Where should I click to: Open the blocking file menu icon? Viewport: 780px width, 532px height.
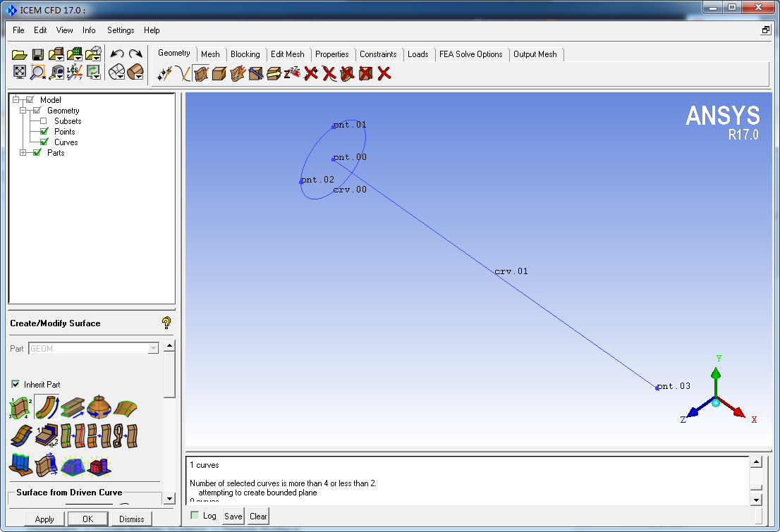point(94,54)
